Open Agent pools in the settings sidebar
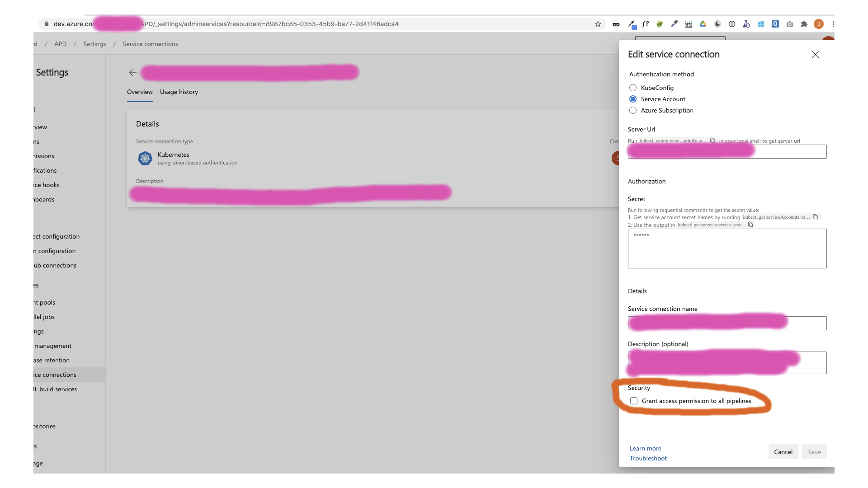The image size is (868, 488). click(44, 302)
